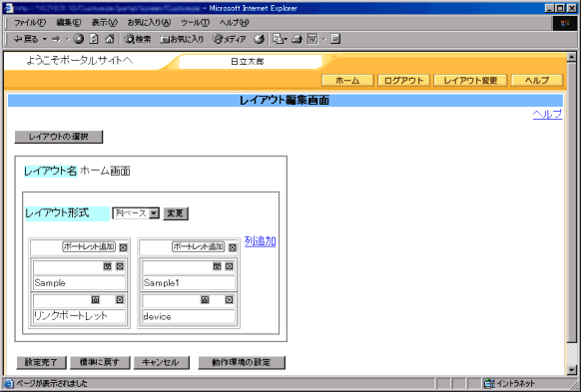Click the 列追加 link
The width and height of the screenshot is (581, 392).
[x=261, y=241]
